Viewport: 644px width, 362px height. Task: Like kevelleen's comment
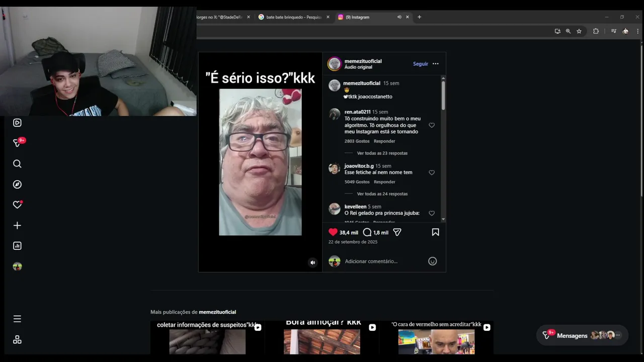432,213
